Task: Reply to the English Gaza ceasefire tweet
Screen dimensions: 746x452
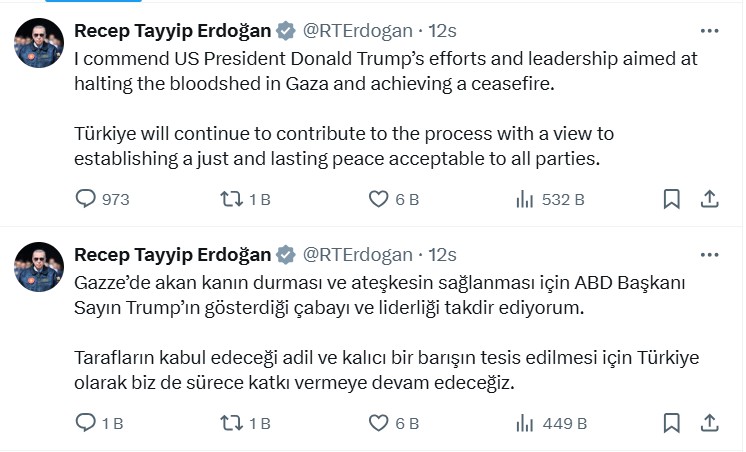Action: (x=87, y=199)
